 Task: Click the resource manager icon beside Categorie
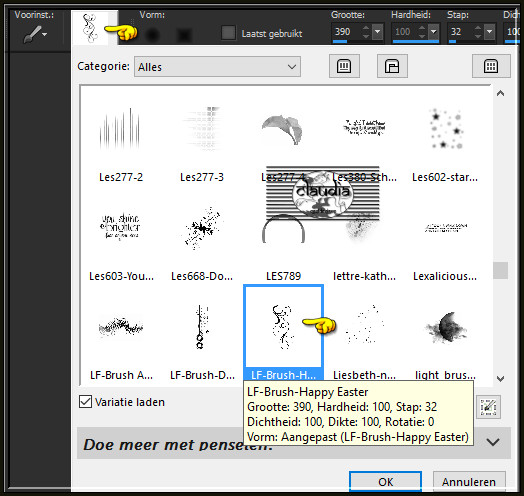point(392,66)
